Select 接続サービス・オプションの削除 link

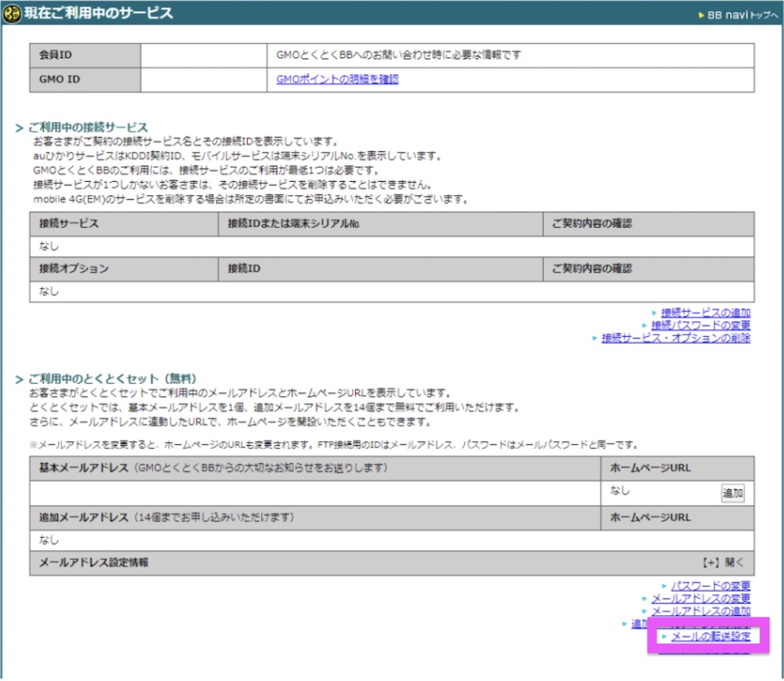[676, 339]
